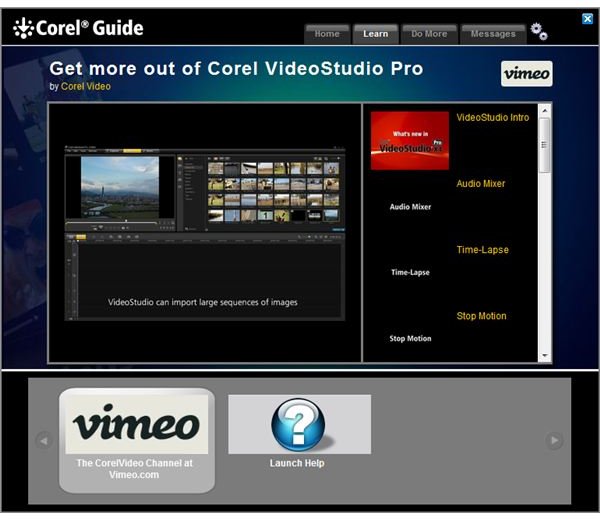Close the Corel Guide window
Viewport: 600px width, 519px height.
pos(587,19)
